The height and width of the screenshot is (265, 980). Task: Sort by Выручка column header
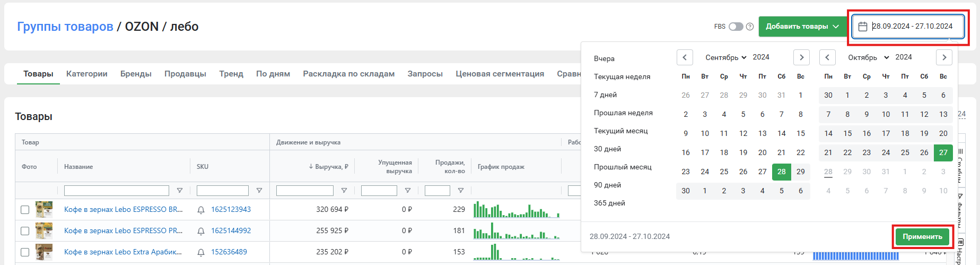[328, 167]
